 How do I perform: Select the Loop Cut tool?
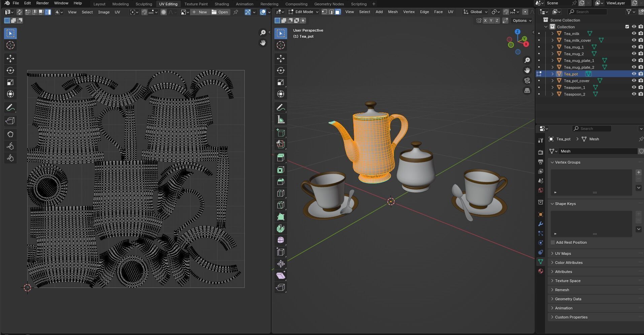click(x=280, y=193)
